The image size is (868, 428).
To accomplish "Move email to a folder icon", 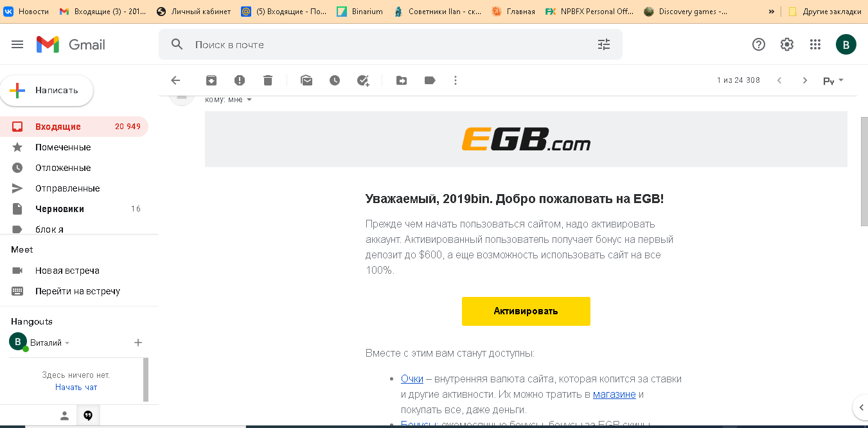I will click(x=402, y=80).
